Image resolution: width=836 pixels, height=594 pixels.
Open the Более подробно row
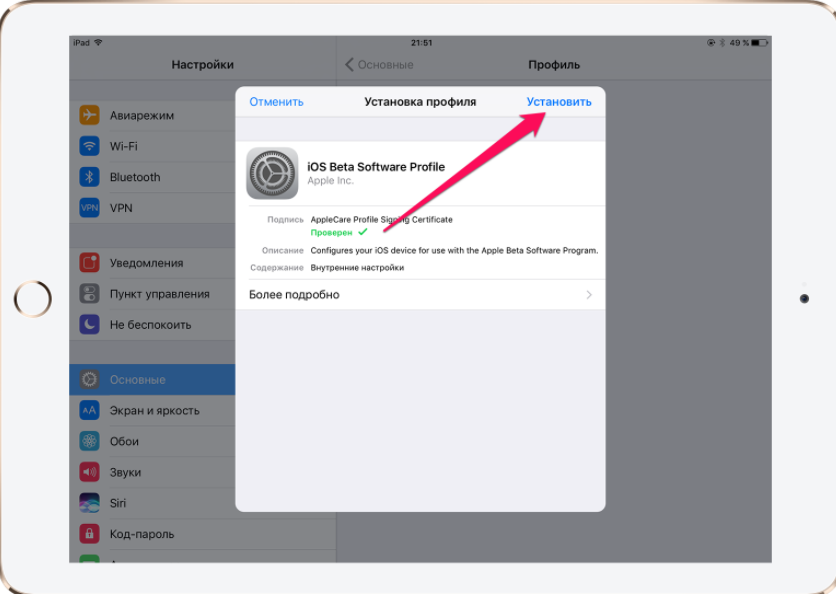click(420, 295)
